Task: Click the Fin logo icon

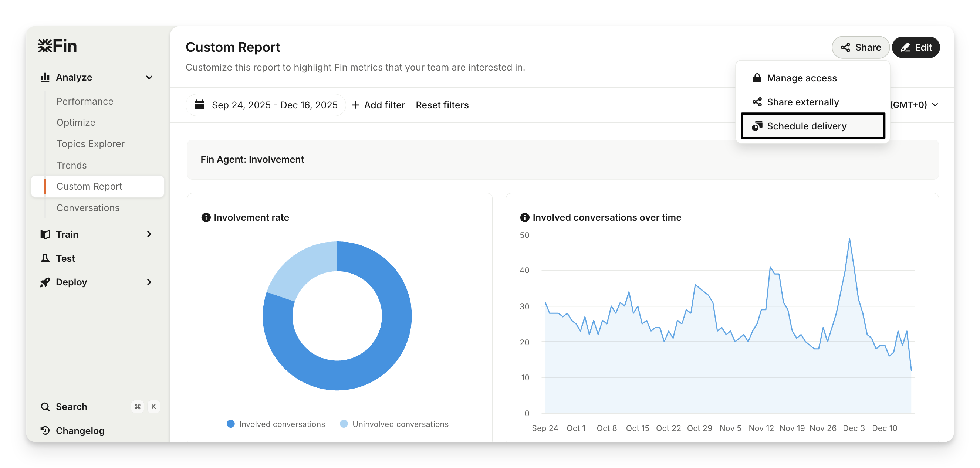Action: point(45,46)
